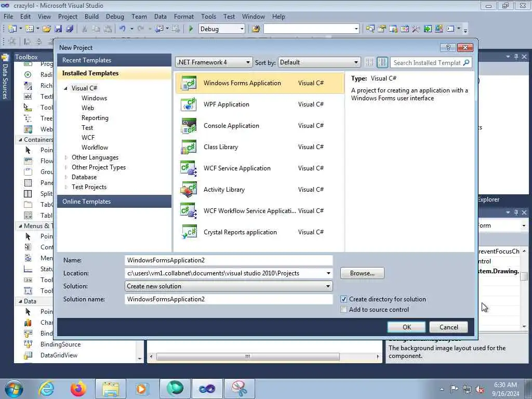Select Windows Forms Application template icon
The image size is (532, 399).
click(189, 83)
